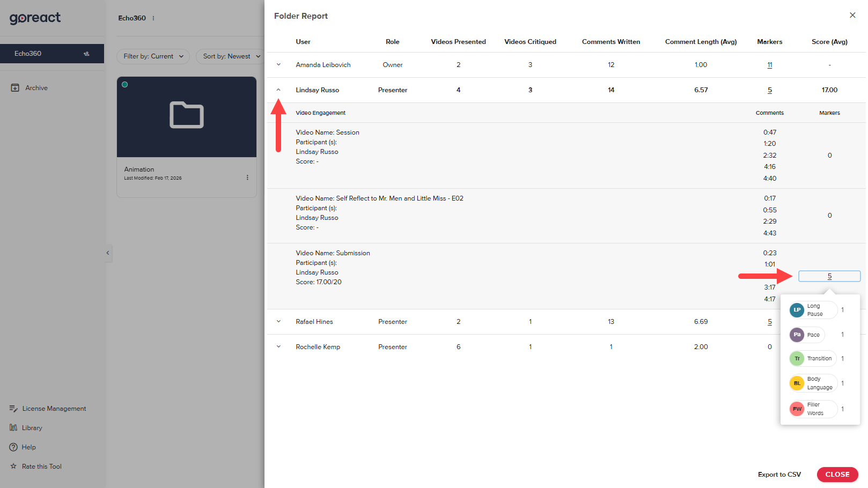Click the Filler Words FW marker icon

point(797,409)
